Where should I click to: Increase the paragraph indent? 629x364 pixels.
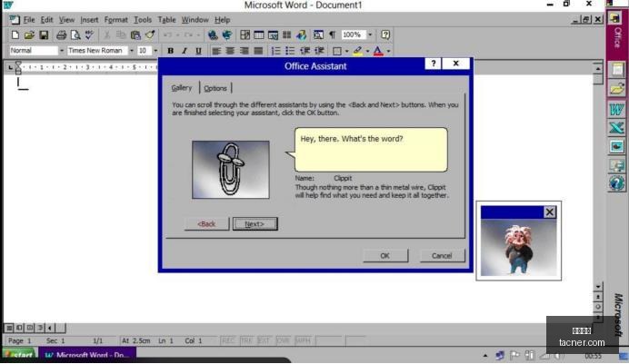[x=319, y=51]
